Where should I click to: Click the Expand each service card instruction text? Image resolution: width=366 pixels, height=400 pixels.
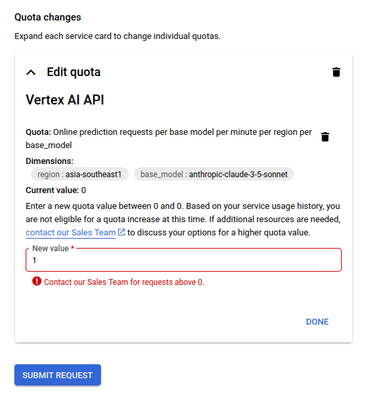point(117,36)
